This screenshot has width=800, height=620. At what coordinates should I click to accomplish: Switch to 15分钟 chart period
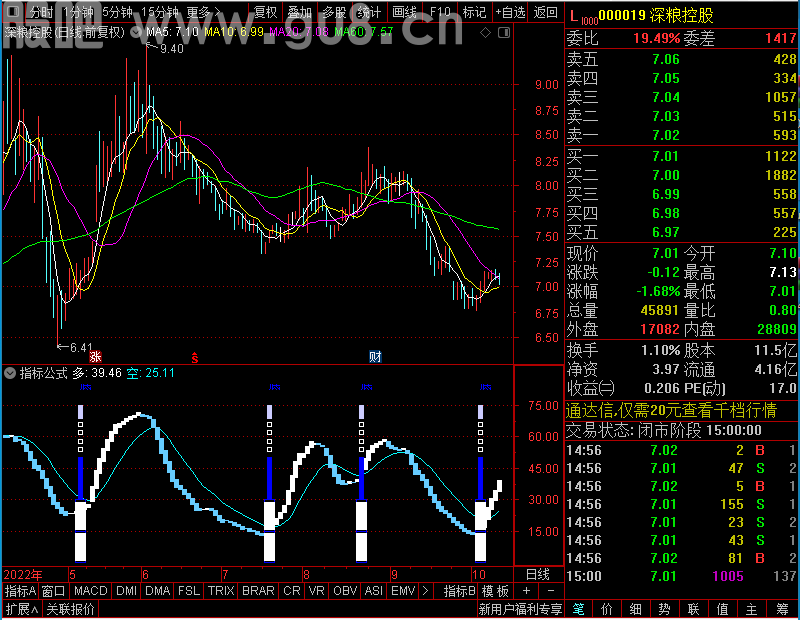point(160,12)
